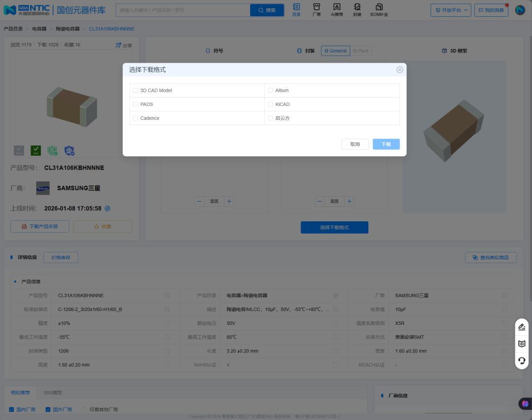
Task: Click the 搜索 search button
Action: coord(267,10)
